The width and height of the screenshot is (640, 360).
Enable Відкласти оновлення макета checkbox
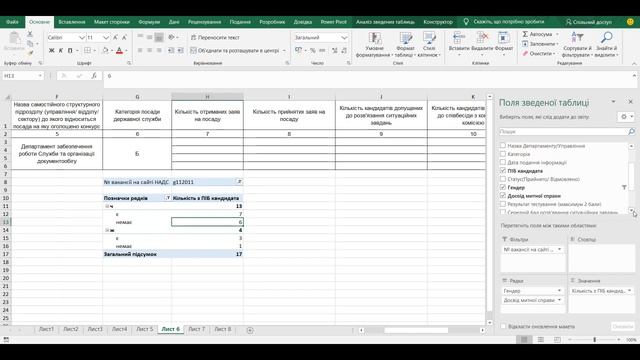point(503,326)
